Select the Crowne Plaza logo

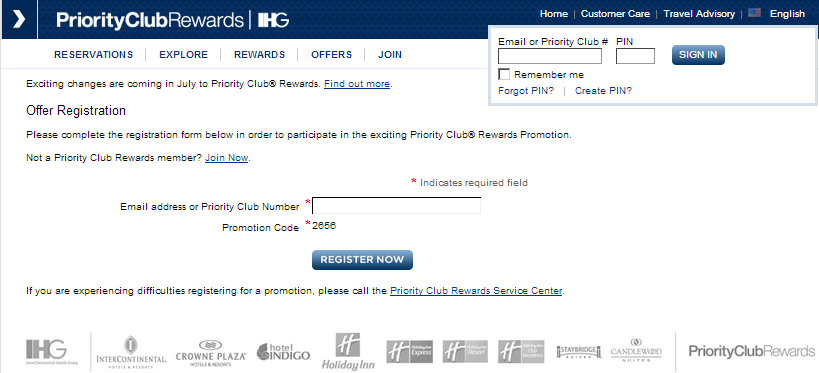(x=210, y=353)
